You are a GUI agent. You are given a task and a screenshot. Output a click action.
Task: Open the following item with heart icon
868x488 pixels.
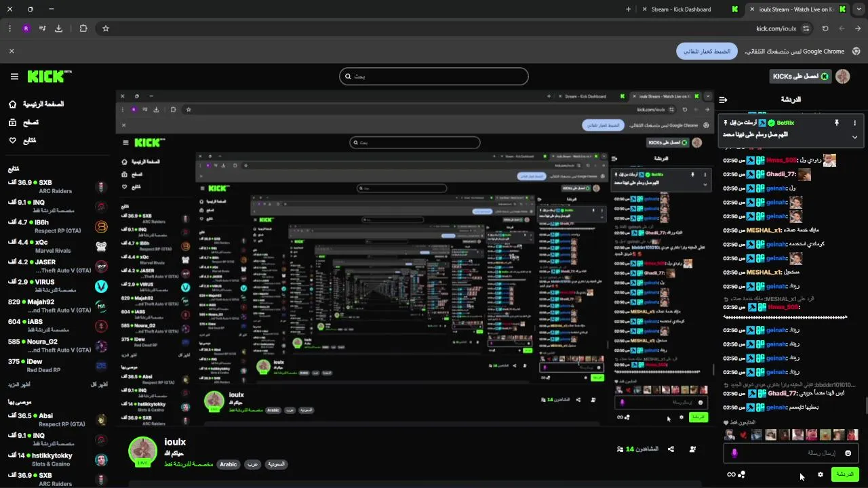(x=22, y=140)
